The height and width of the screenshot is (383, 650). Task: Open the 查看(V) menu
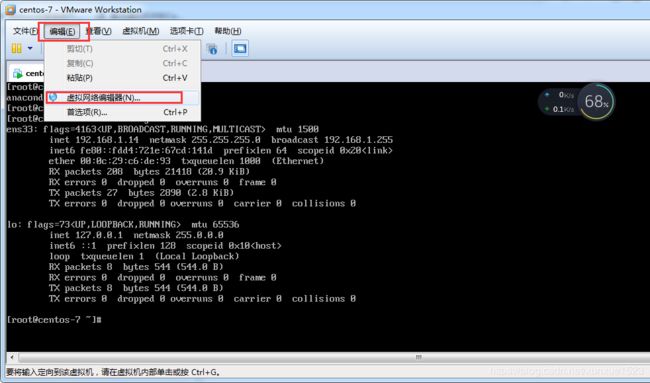[99, 31]
